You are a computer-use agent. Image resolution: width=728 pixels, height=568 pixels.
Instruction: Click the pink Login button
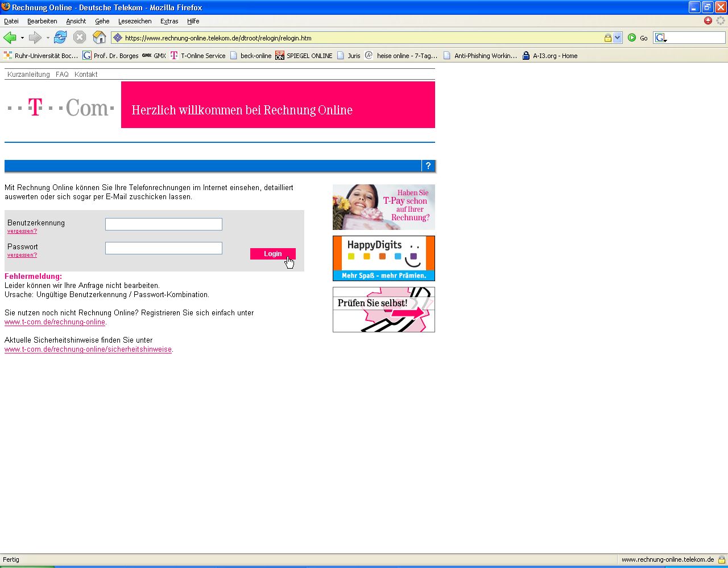pyautogui.click(x=273, y=254)
